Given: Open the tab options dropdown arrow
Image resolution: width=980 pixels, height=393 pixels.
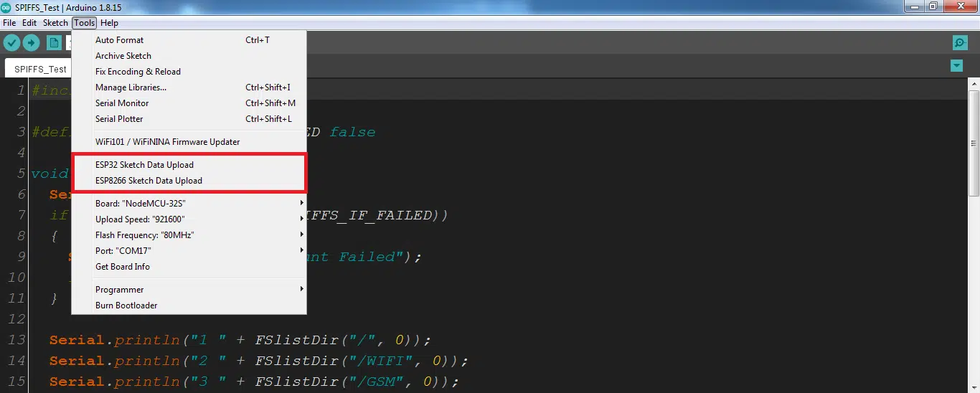Looking at the screenshot, I should 956,66.
